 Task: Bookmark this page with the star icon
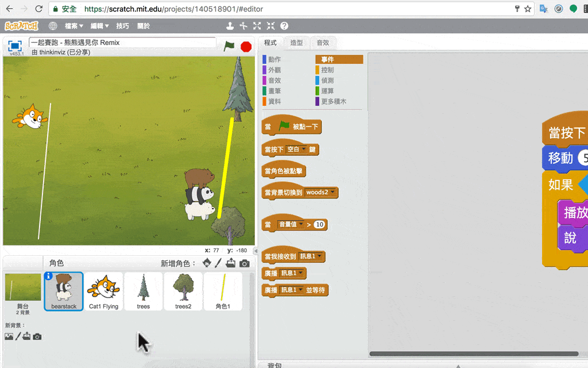point(528,9)
